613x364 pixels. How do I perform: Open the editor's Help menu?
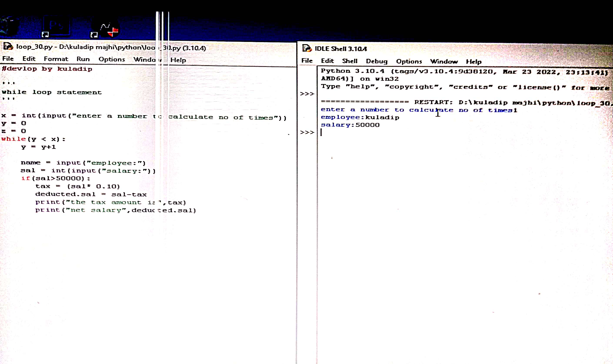coord(178,60)
